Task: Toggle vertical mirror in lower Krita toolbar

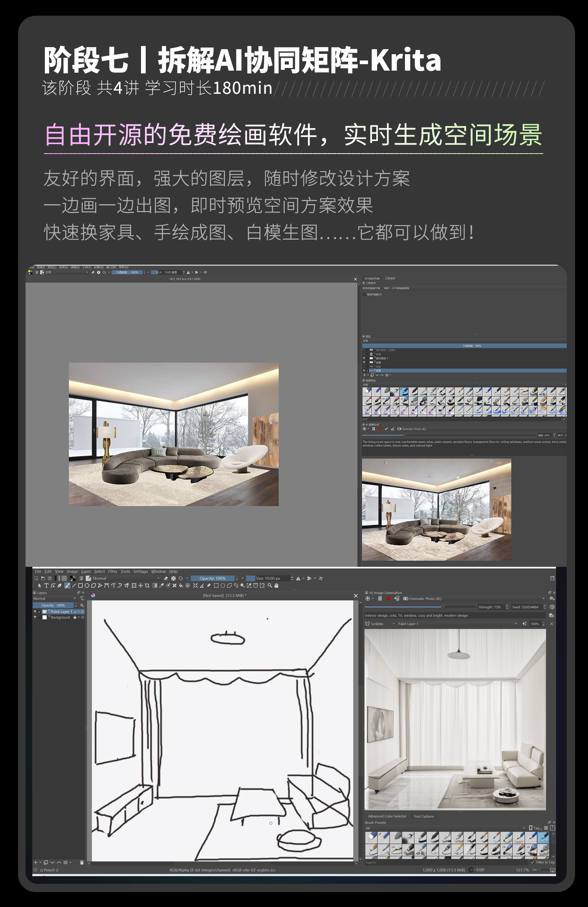Action: pos(310,578)
